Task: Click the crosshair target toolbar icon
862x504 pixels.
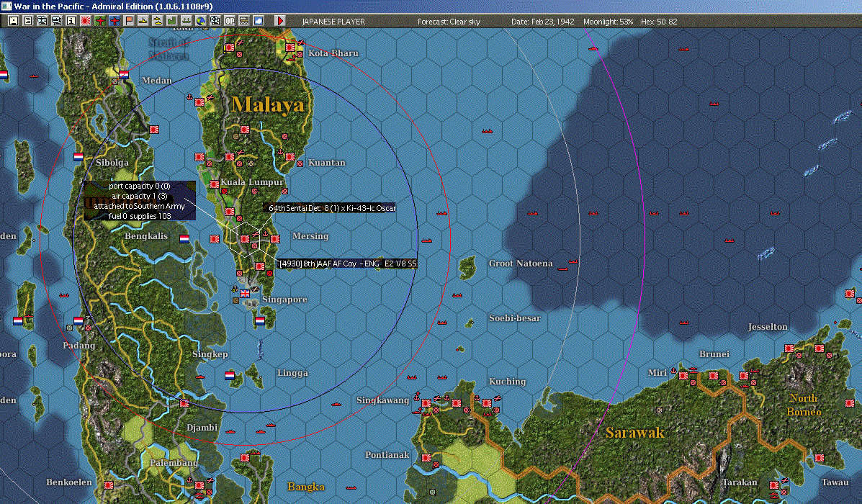Action: click(x=215, y=21)
